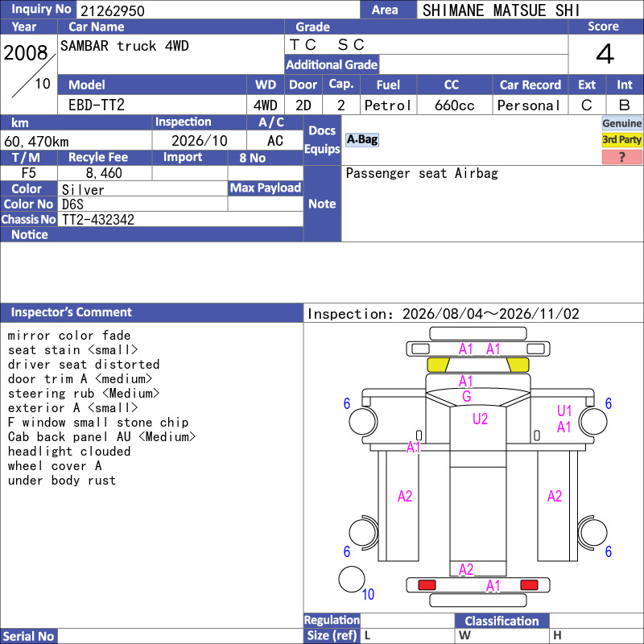Image resolution: width=644 pixels, height=644 pixels.
Task: Click the tailgate A2 damage mark
Action: 466,569
